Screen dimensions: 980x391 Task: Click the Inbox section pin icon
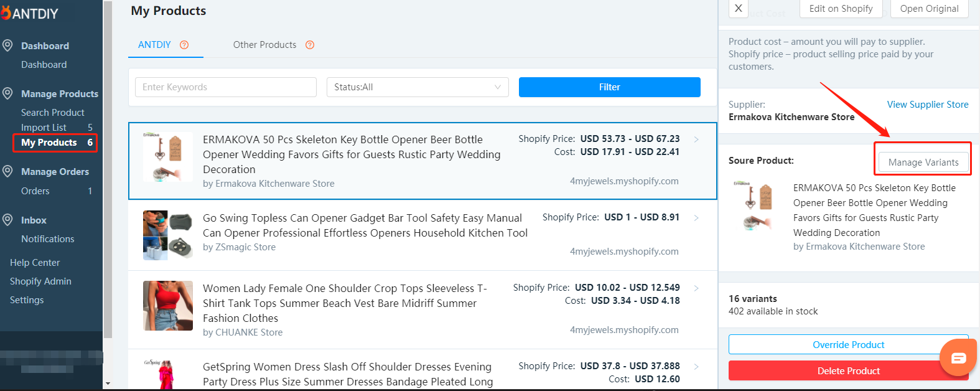pyautogui.click(x=7, y=220)
